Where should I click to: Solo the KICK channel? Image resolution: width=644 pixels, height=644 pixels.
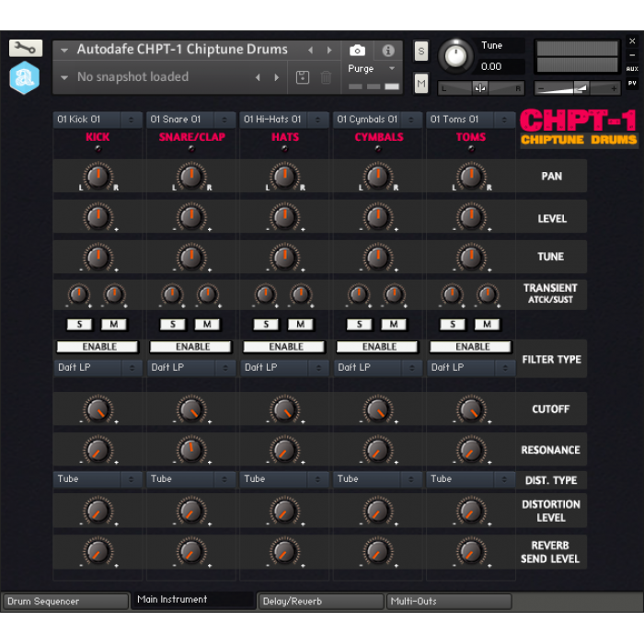point(79,325)
